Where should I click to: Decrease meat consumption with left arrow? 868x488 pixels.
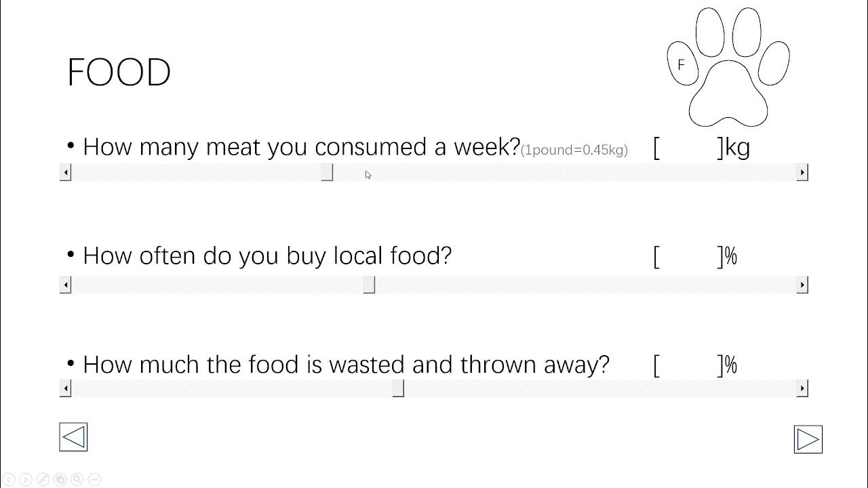(66, 173)
